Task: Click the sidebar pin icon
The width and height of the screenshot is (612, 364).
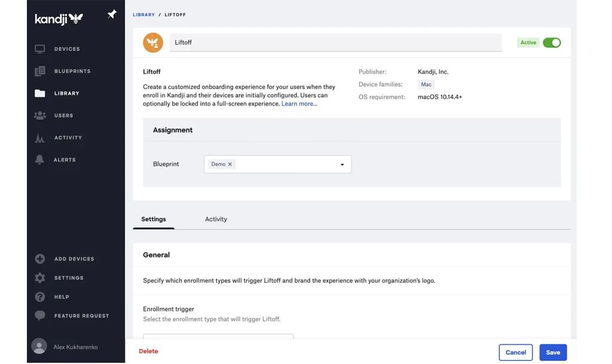Action: tap(112, 14)
